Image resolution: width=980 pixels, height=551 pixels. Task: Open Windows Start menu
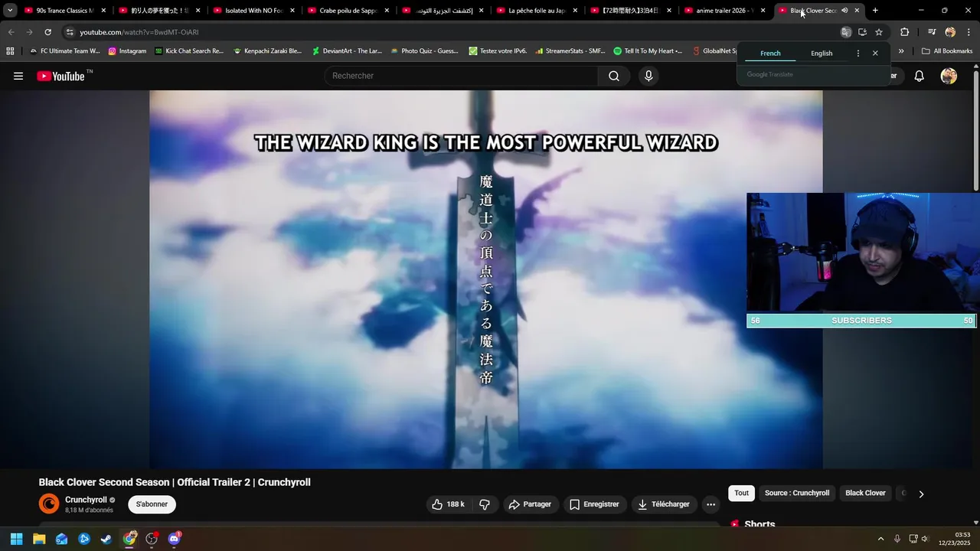click(x=16, y=539)
